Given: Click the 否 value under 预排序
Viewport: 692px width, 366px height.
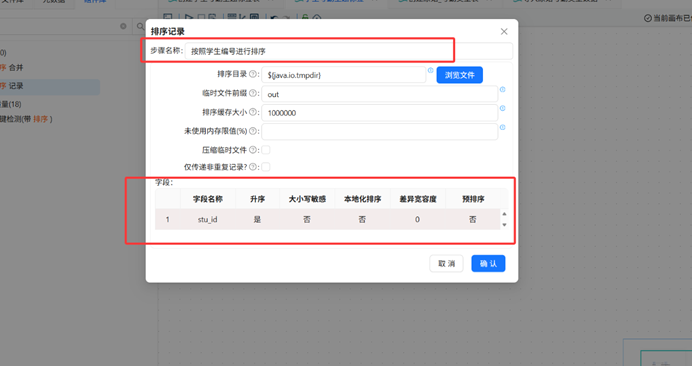Looking at the screenshot, I should click(473, 219).
